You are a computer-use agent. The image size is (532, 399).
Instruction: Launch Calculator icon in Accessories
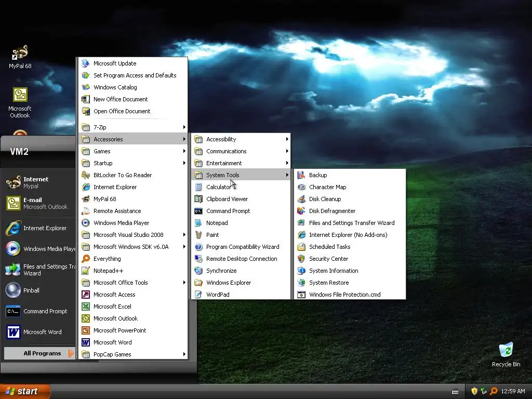click(198, 187)
